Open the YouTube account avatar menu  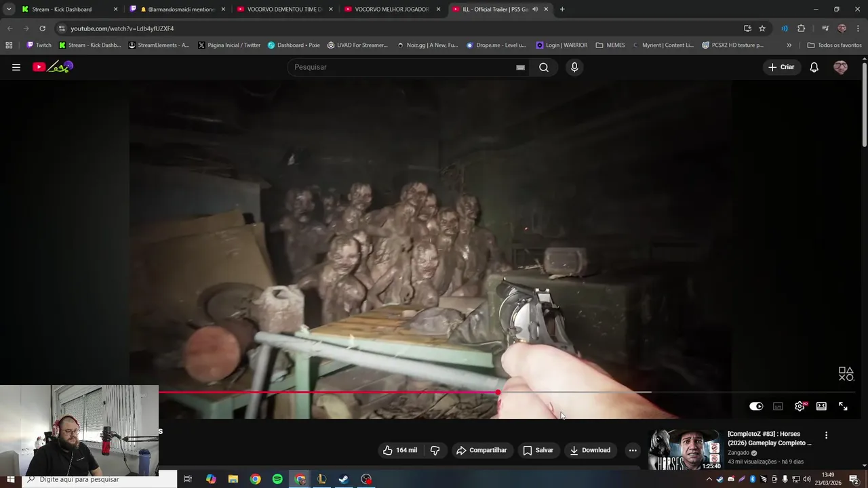(x=841, y=67)
